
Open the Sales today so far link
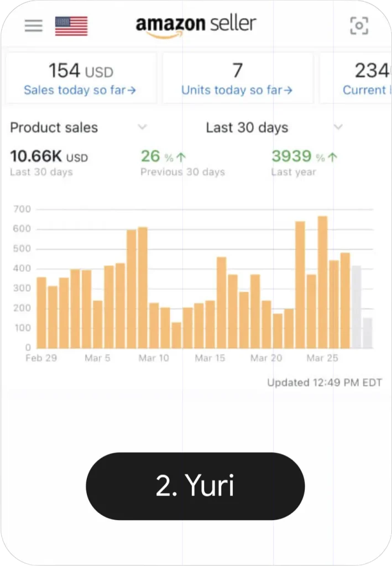(80, 90)
